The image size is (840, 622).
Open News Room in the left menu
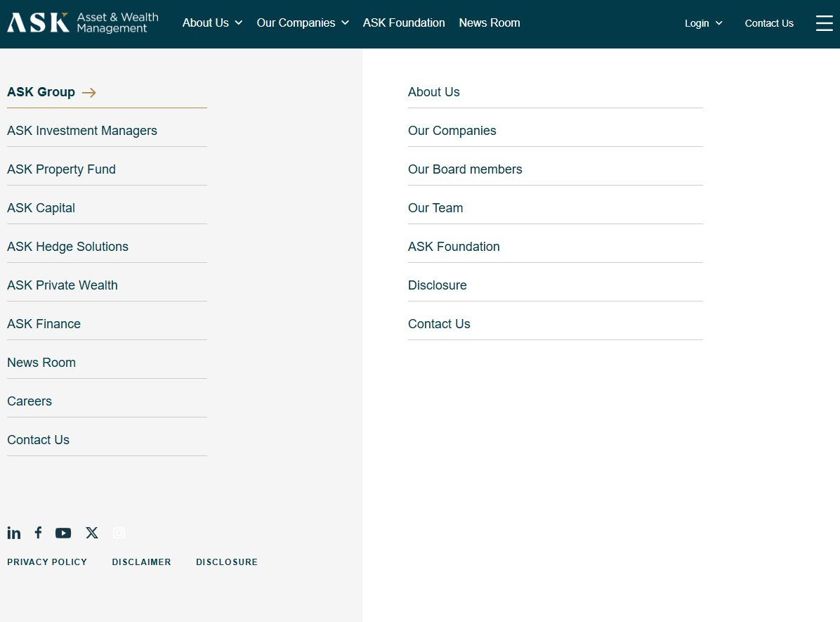point(41,362)
